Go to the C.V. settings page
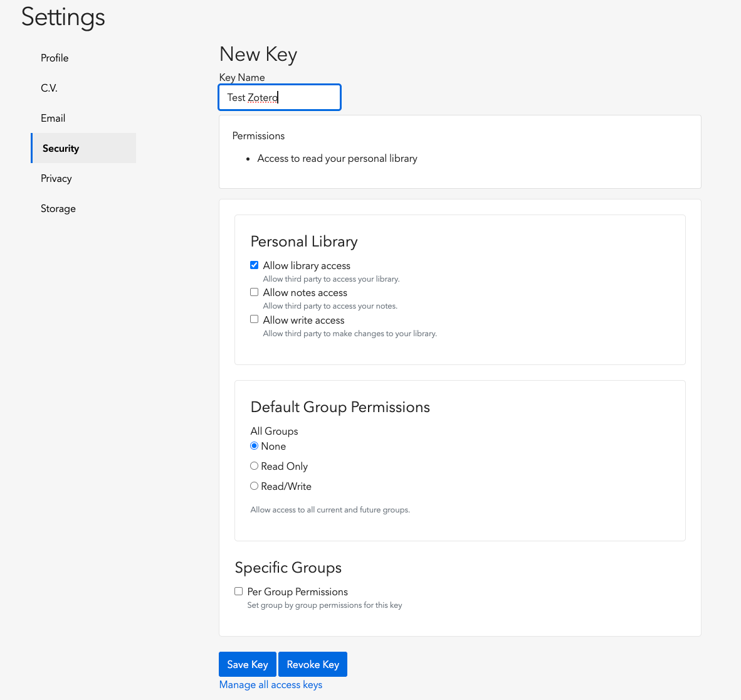 49,88
